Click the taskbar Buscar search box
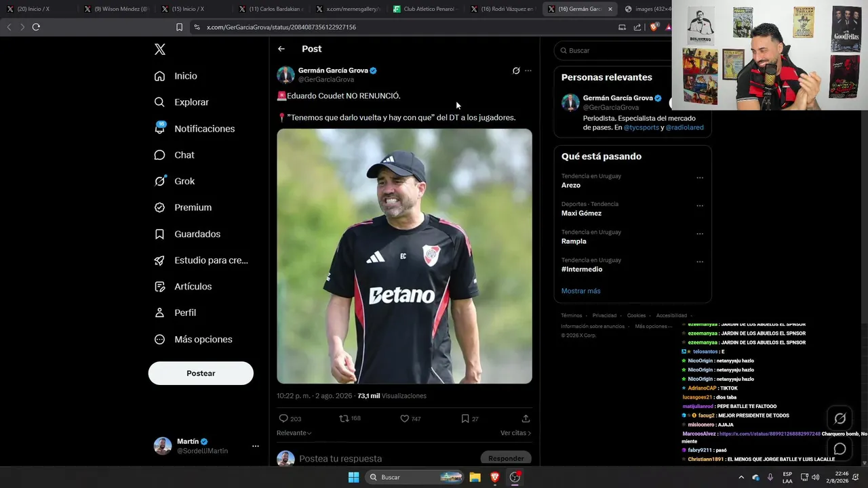 [x=415, y=477]
